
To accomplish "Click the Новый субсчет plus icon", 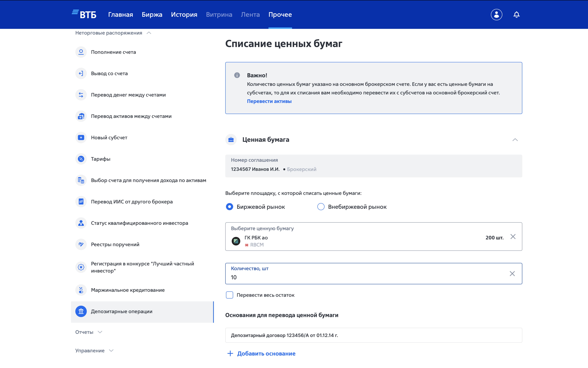I will point(81,138).
